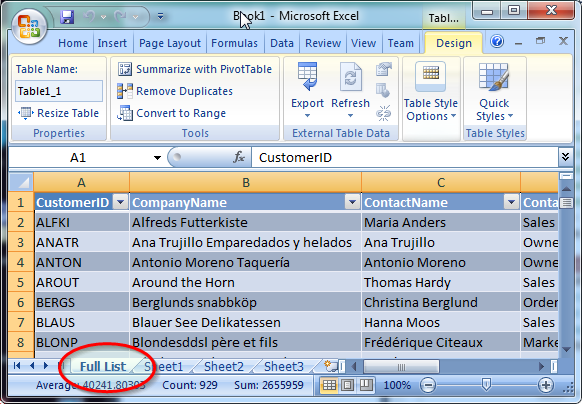Open the Undo history dropdown arrow
Image resolution: width=582 pixels, height=404 pixels.
pyautogui.click(x=103, y=17)
